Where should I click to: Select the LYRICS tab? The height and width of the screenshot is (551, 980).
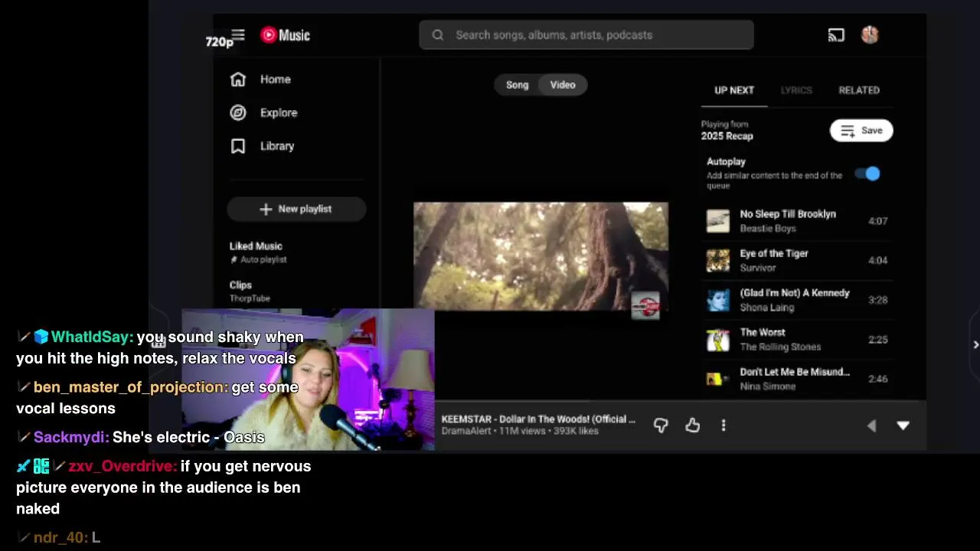(796, 90)
